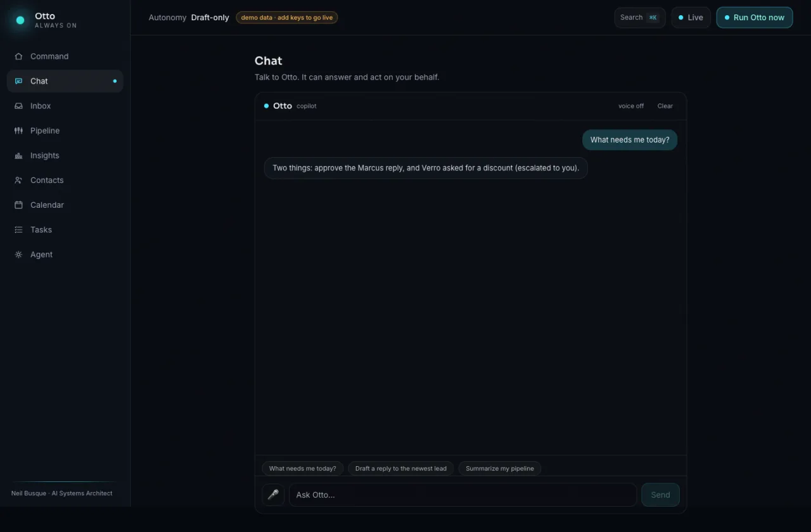This screenshot has width=811, height=532.
Task: Open the Chat menu item
Action: coord(65,81)
